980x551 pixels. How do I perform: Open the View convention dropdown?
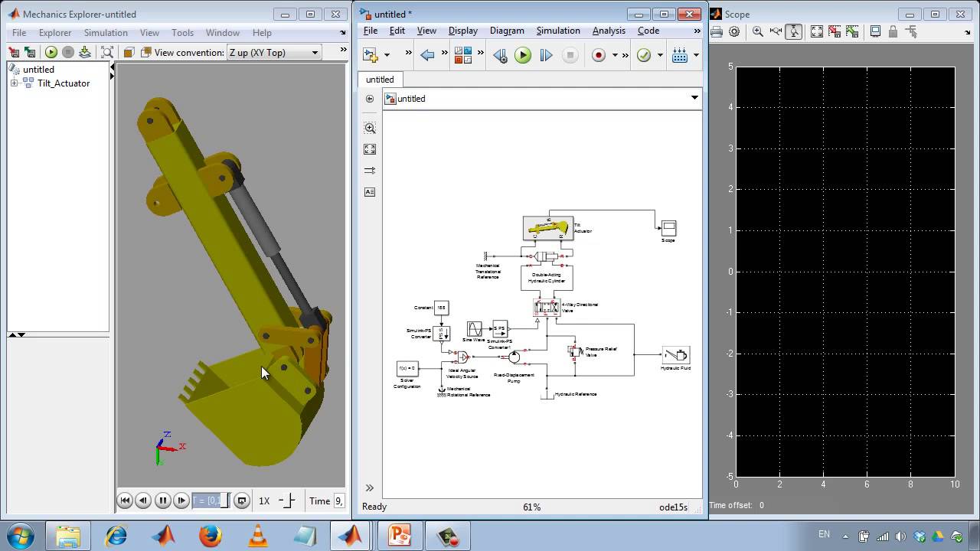pyautogui.click(x=273, y=52)
